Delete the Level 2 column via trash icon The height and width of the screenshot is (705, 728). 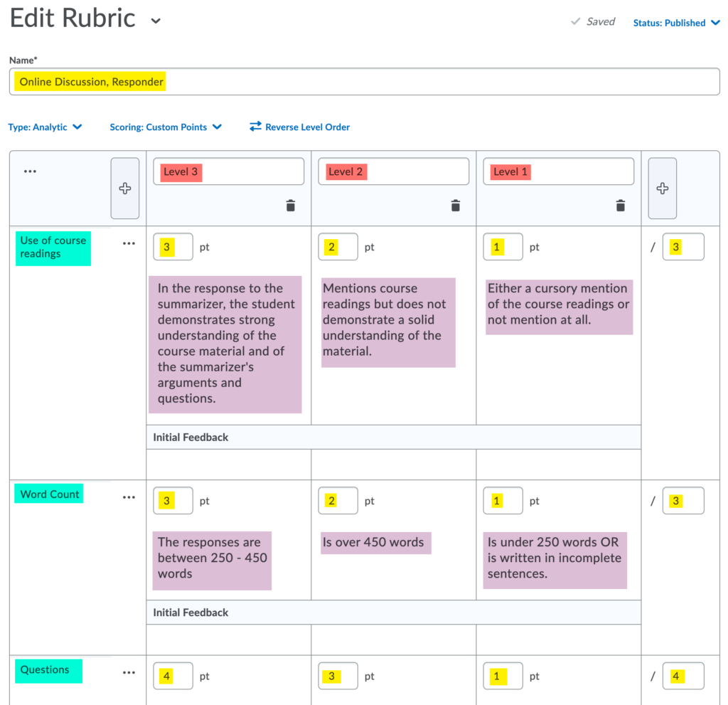[455, 206]
